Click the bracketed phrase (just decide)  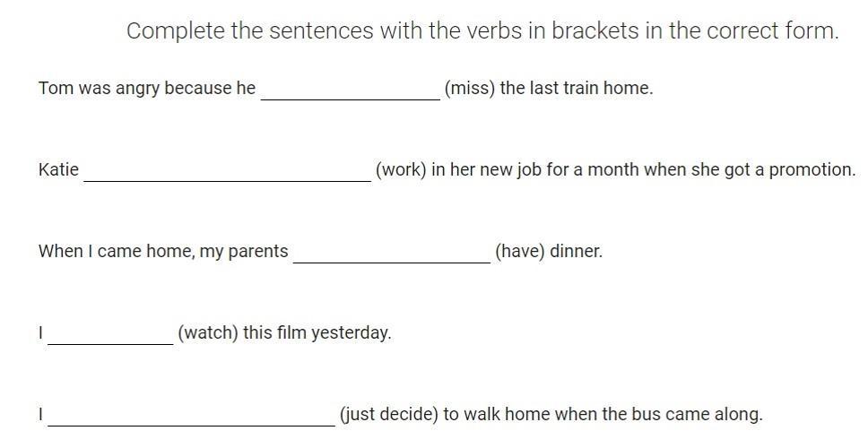[x=389, y=414]
